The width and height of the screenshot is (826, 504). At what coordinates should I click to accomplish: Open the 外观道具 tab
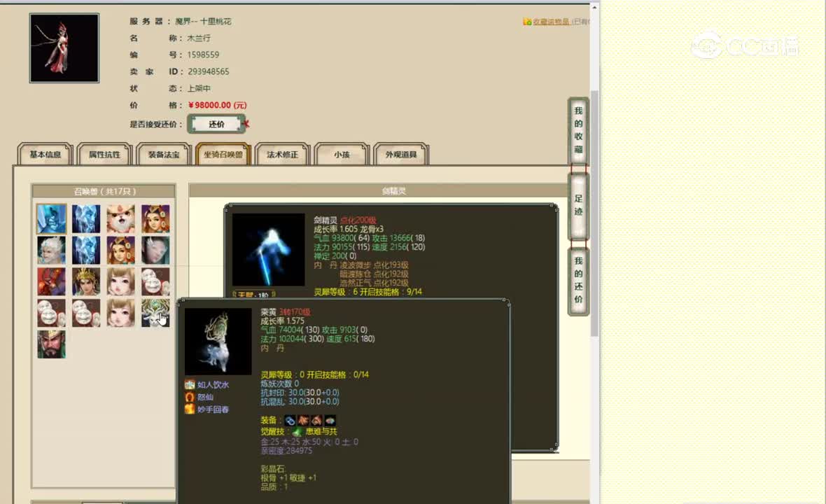click(401, 154)
